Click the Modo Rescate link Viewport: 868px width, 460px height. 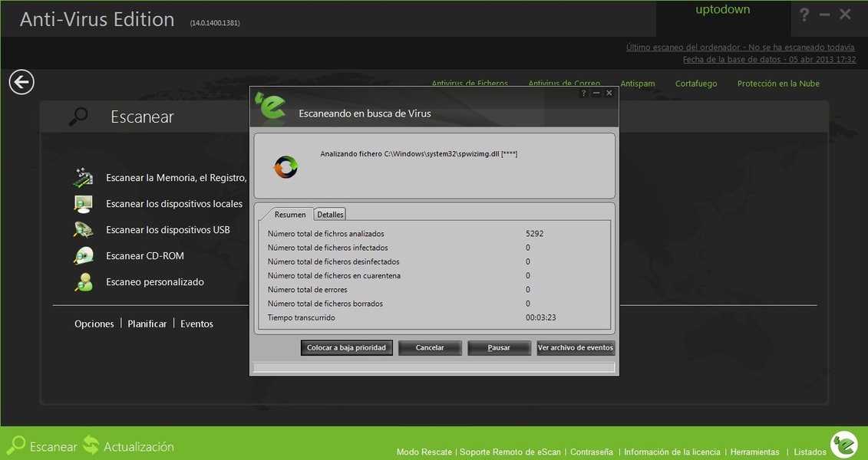(x=424, y=452)
